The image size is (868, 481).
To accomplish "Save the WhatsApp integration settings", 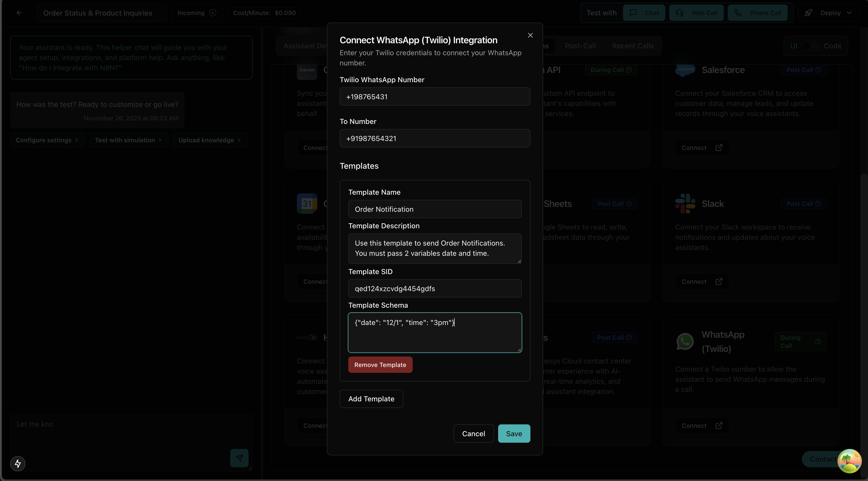I will point(514,433).
